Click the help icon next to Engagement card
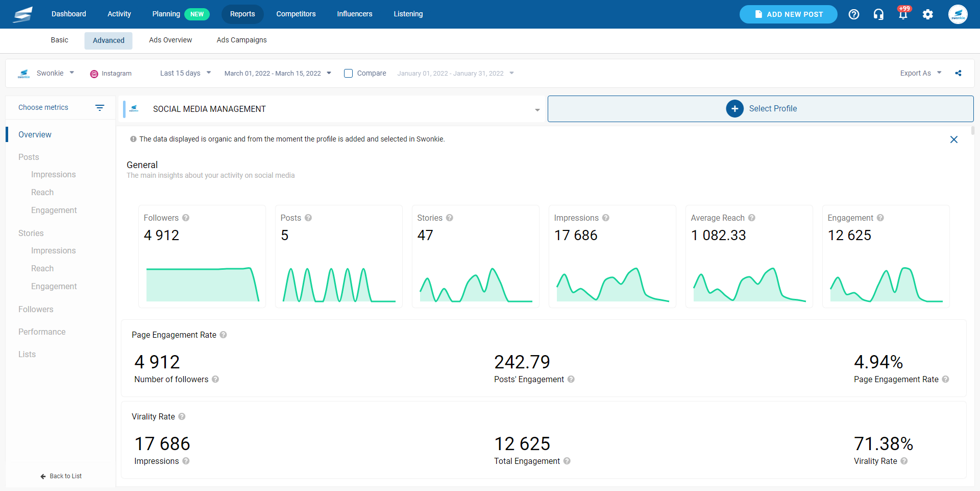980x491 pixels. pos(880,218)
